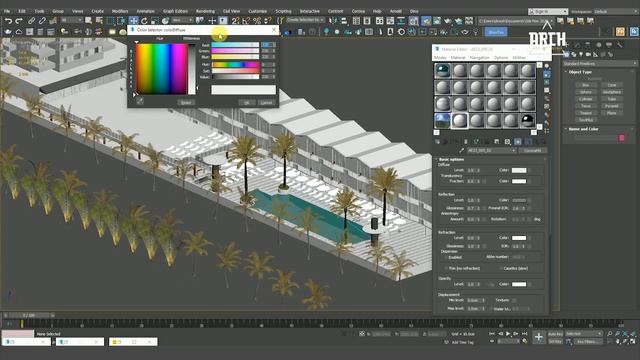Click the GeoSphere primitive button
640x360 pixels.
coord(612,92)
